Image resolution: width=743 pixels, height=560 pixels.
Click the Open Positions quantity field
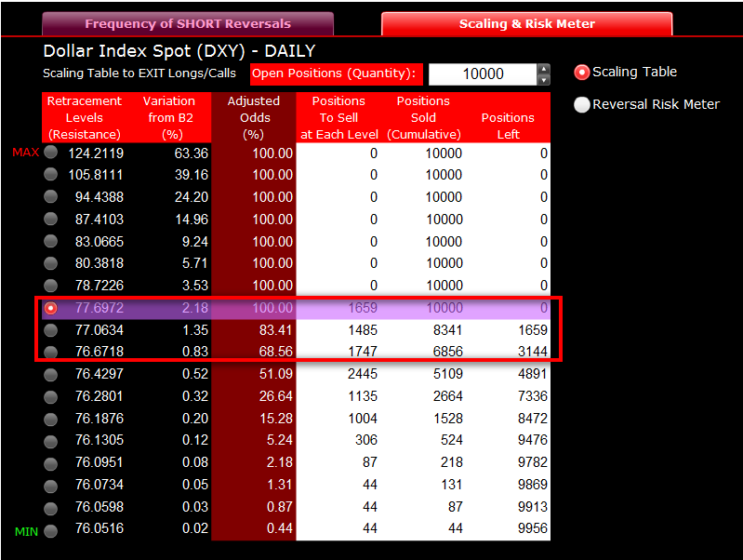483,74
